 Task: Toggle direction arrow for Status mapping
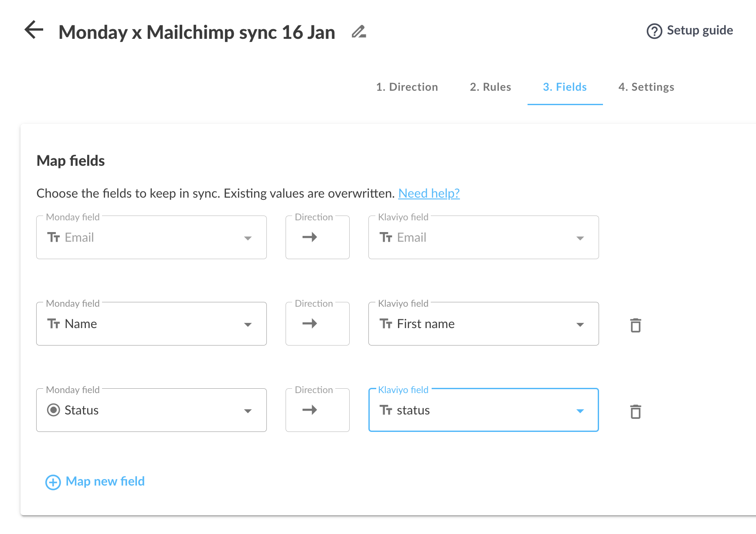[x=310, y=410]
